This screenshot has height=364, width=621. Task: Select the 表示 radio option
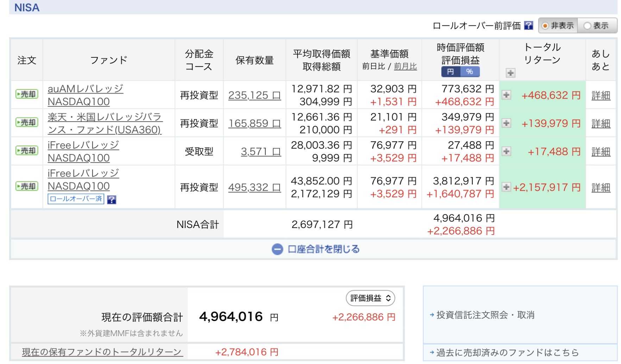coord(597,26)
